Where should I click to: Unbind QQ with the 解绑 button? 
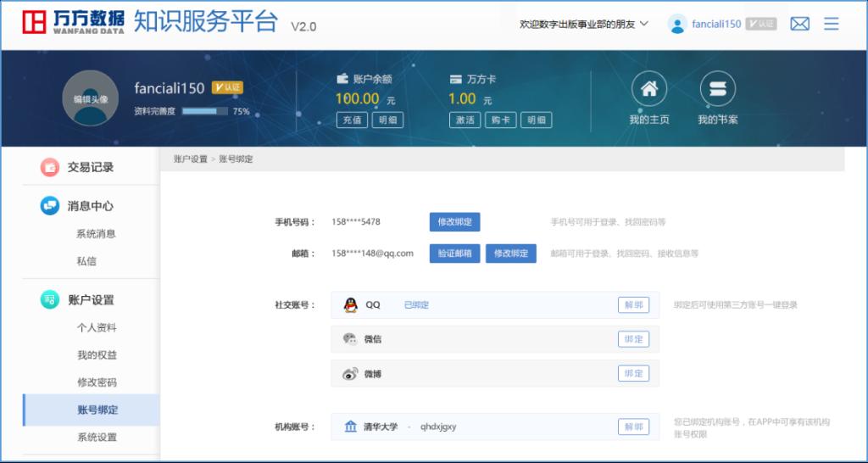coord(633,305)
